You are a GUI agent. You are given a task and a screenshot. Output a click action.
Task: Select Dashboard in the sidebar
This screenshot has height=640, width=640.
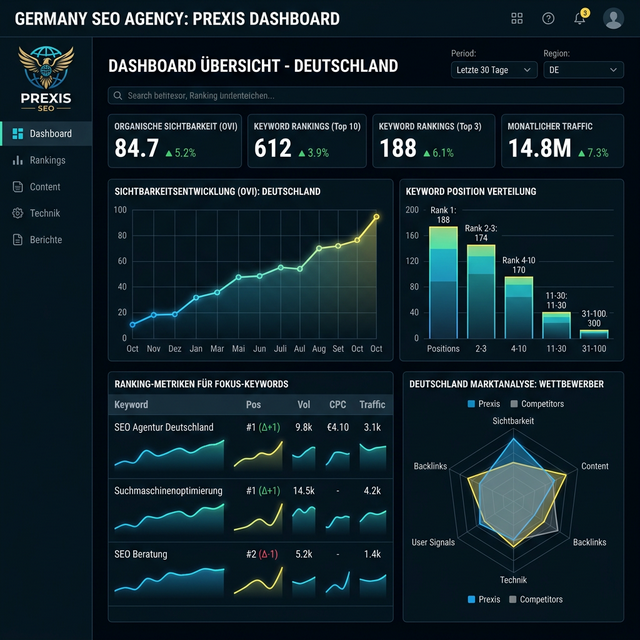click(x=46, y=133)
